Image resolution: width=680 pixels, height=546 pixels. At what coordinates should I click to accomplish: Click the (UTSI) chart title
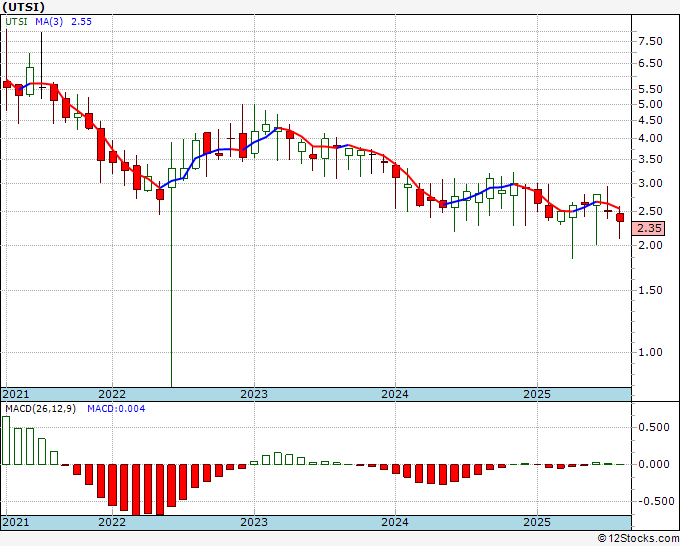coord(23,7)
